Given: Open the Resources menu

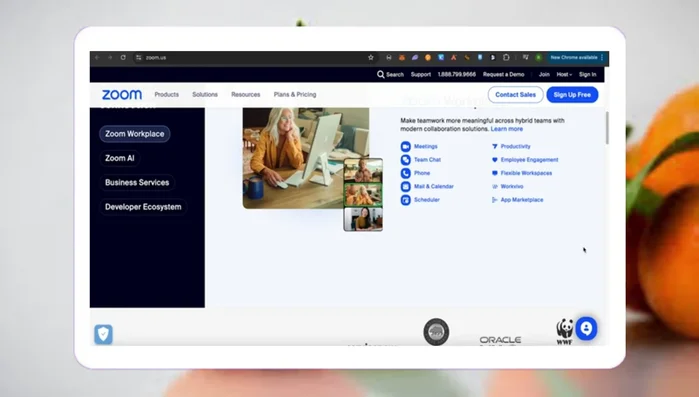Looking at the screenshot, I should [246, 94].
